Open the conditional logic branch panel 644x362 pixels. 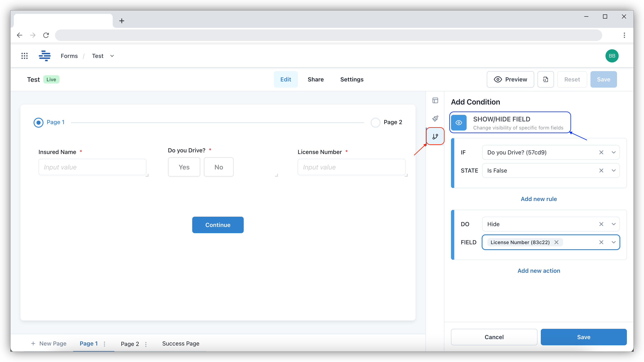[435, 136]
